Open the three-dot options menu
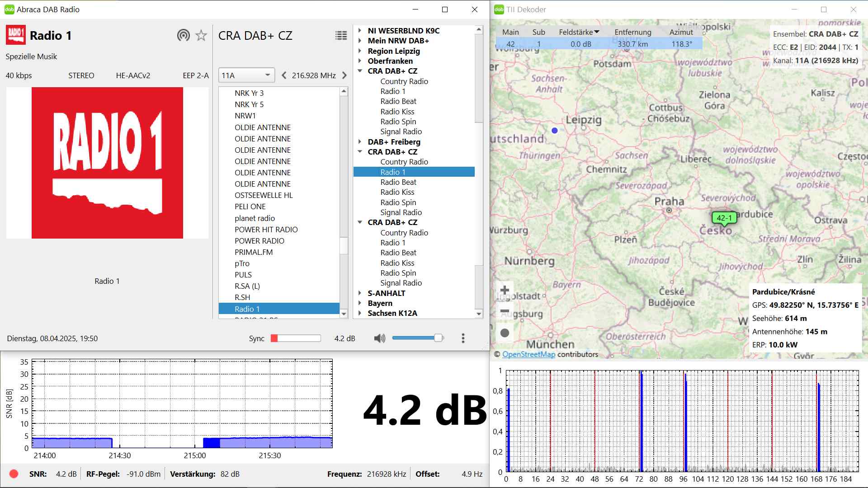 (x=462, y=338)
